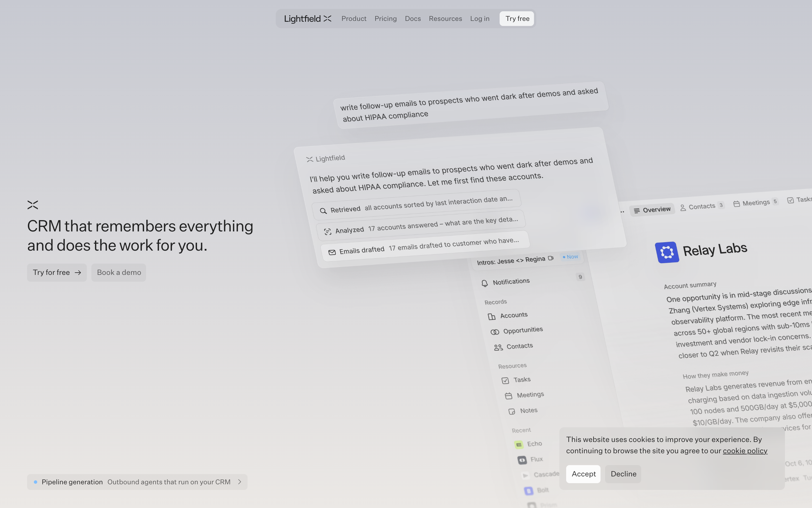812x508 pixels.
Task: Decline cookies
Action: (x=623, y=474)
